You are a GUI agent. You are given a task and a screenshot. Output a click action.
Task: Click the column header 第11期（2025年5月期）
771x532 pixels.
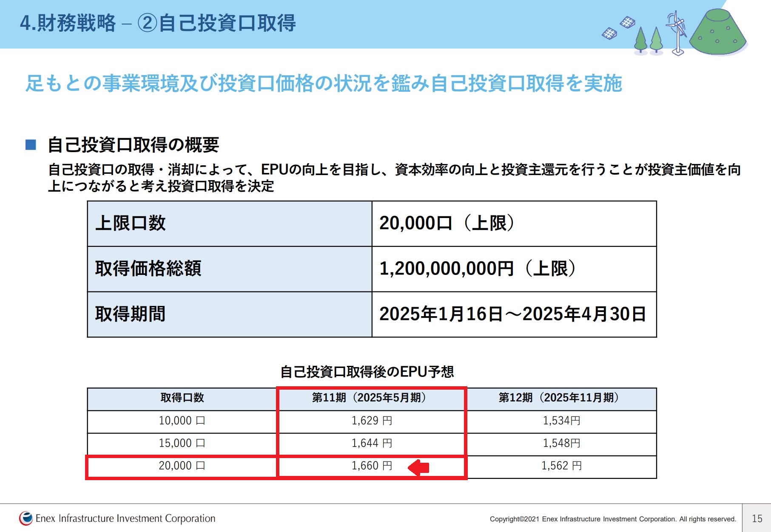click(x=369, y=398)
